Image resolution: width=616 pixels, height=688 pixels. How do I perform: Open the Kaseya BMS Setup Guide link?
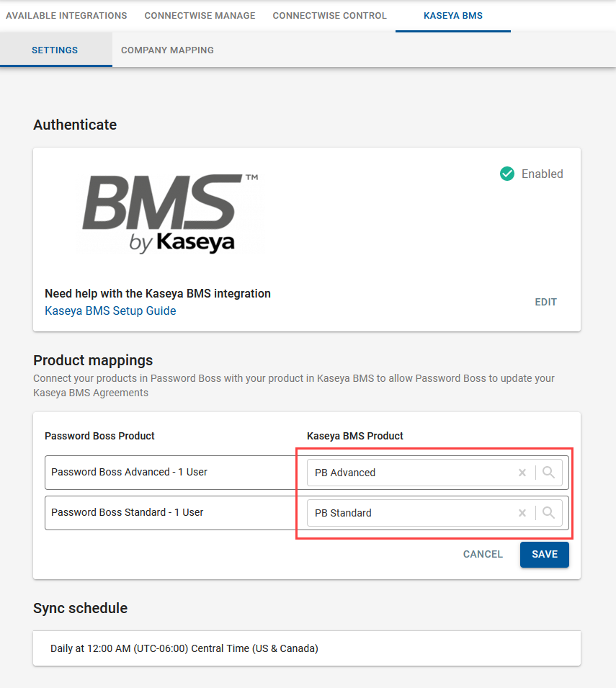click(x=110, y=311)
